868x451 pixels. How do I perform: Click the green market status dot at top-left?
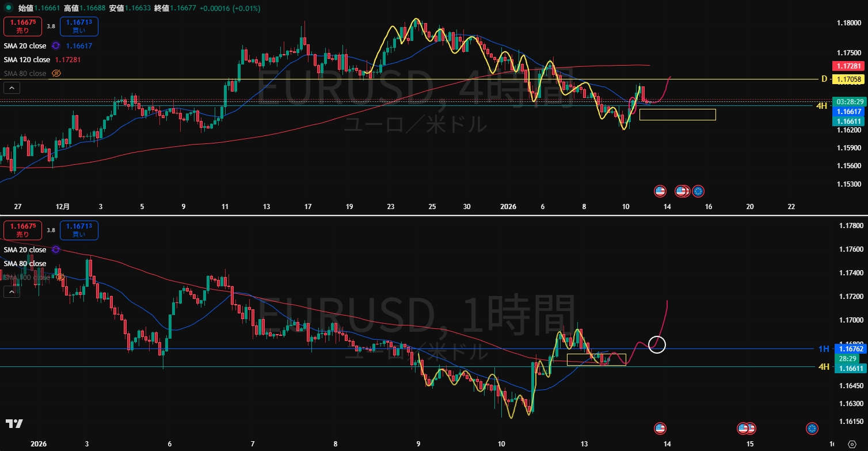(9, 9)
